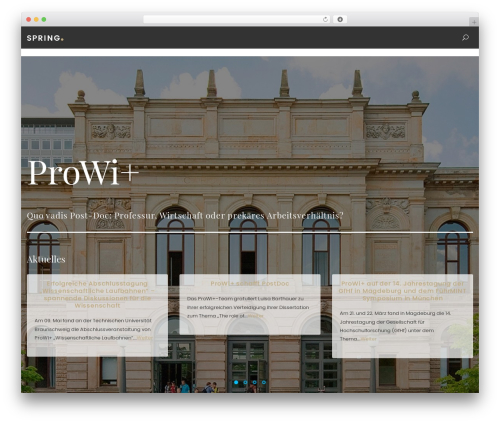Click the 'Aktuelles' section heading
The image size is (500, 423).
coord(46,259)
